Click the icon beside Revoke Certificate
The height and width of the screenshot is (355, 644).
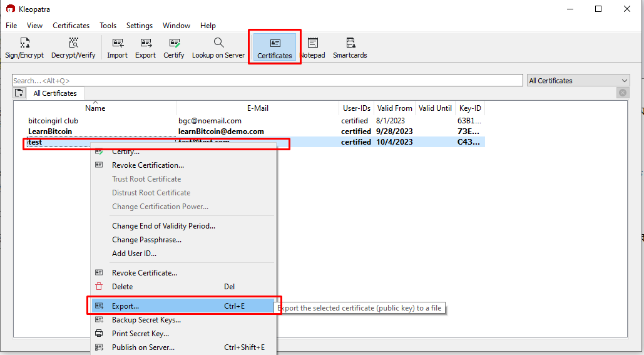coord(99,272)
